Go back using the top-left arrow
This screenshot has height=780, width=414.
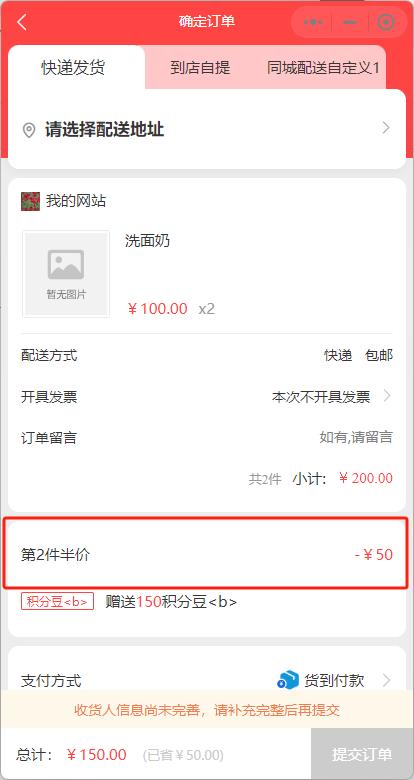22,22
